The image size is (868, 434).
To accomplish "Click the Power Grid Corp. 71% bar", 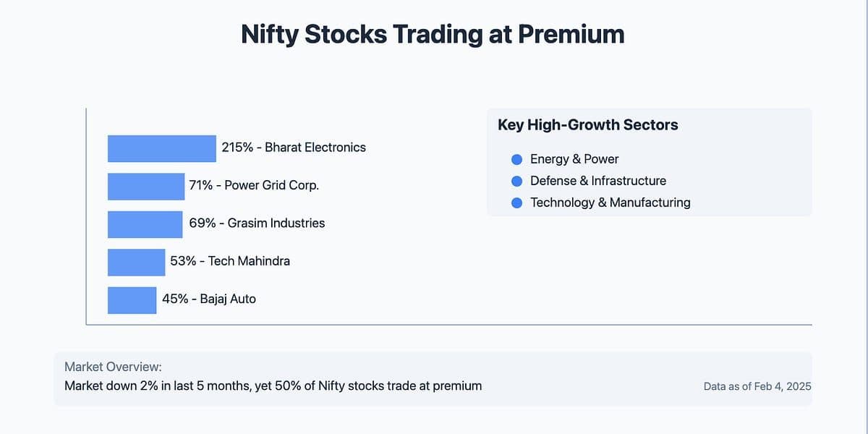I will tap(146, 186).
